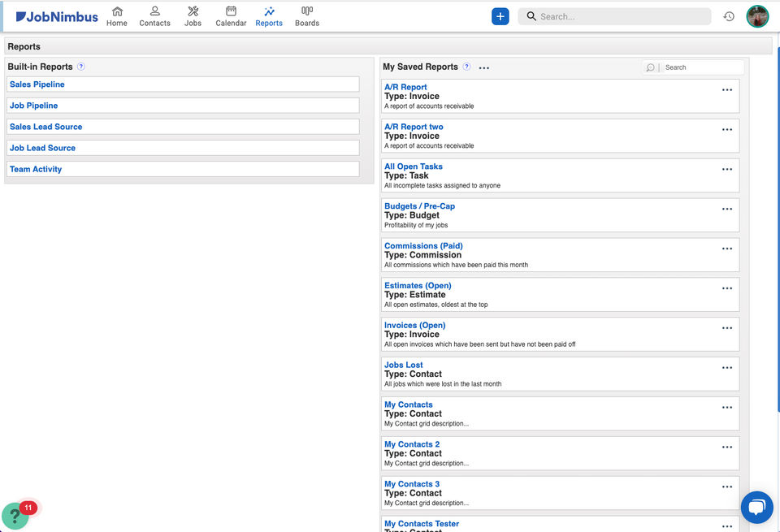Open the Jobs Lost report
The image size is (780, 532).
pyautogui.click(x=404, y=365)
